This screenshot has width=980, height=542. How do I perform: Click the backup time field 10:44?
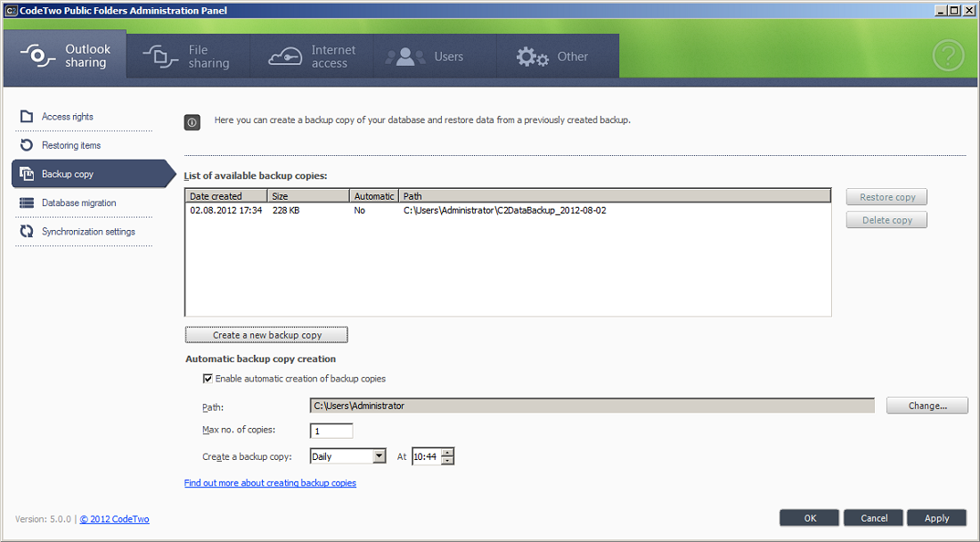tap(426, 456)
